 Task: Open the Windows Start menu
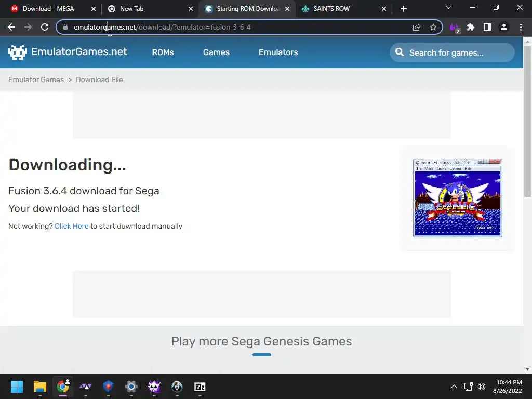[17, 387]
